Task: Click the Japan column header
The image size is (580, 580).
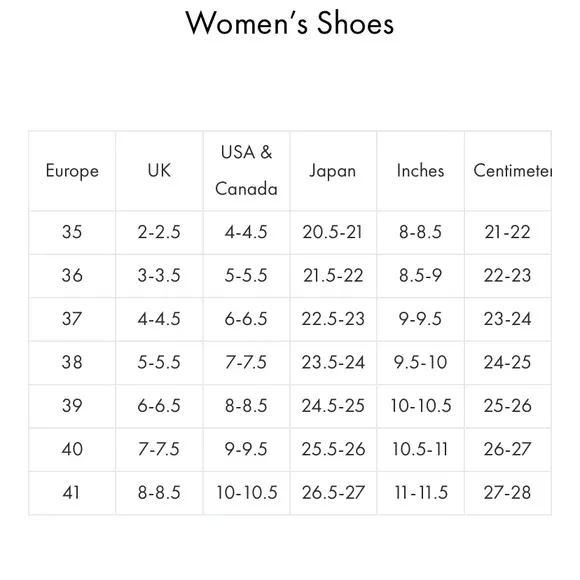Action: tap(333, 171)
